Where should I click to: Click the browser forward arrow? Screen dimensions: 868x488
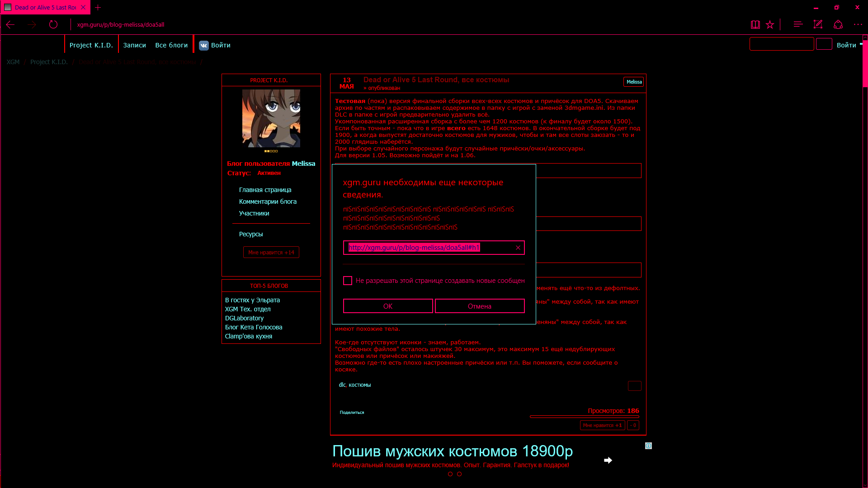tap(32, 25)
